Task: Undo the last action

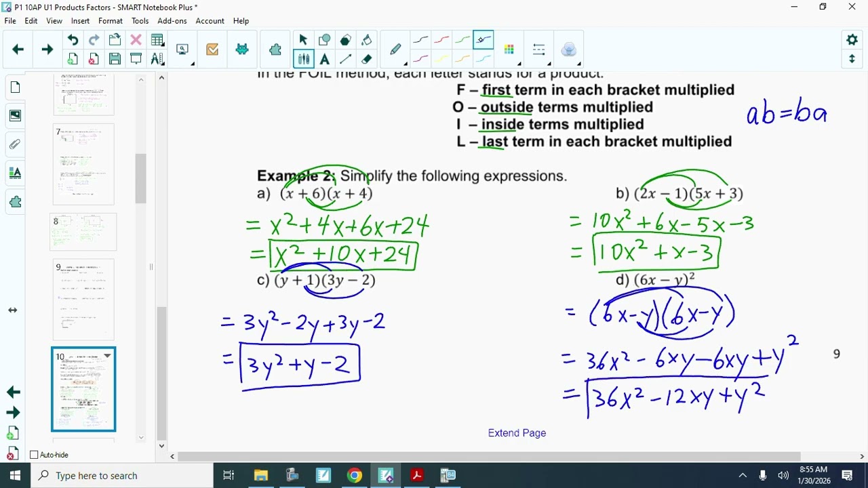Action: pyautogui.click(x=73, y=40)
